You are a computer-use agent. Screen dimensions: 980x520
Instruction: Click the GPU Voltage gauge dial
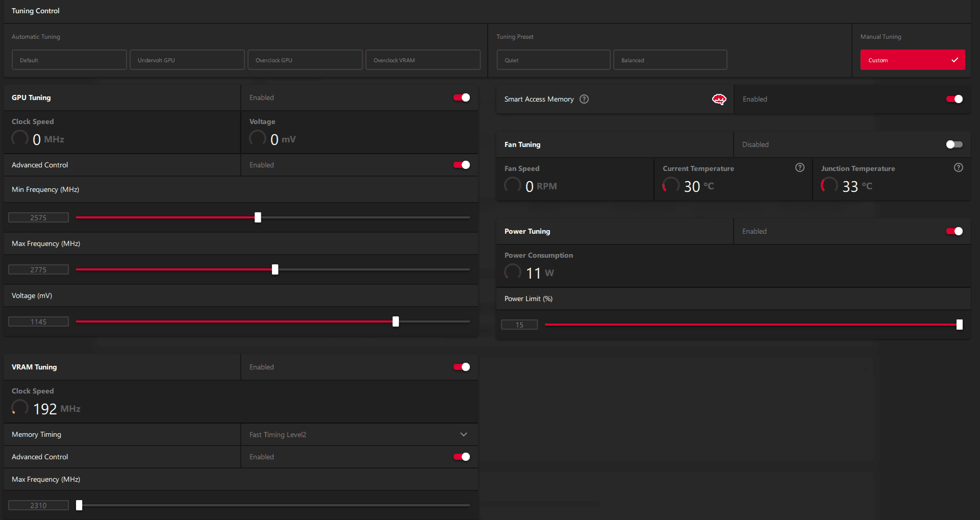point(258,138)
